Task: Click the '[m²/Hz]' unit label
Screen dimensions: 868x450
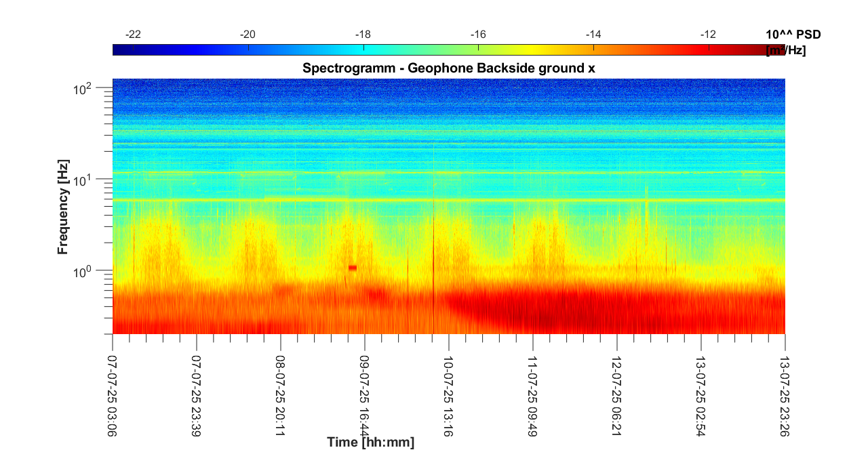Action: click(x=785, y=50)
